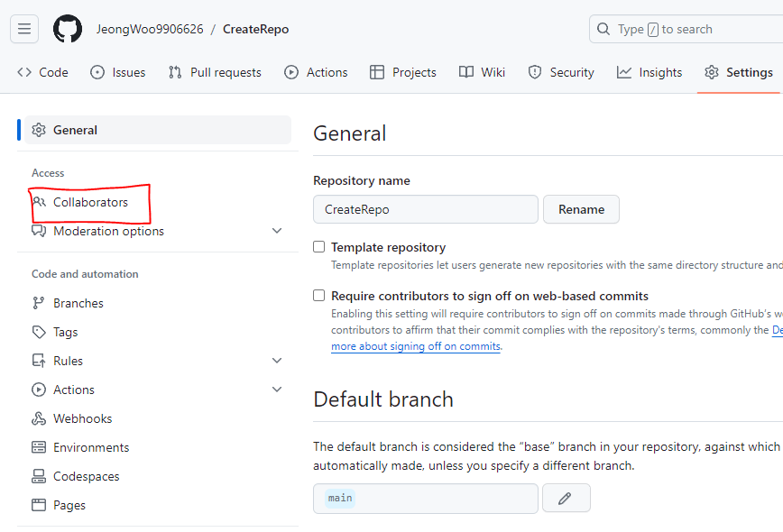The height and width of the screenshot is (532, 783).
Task: Open the JeongWoo9906626 profile link
Action: coord(150,29)
